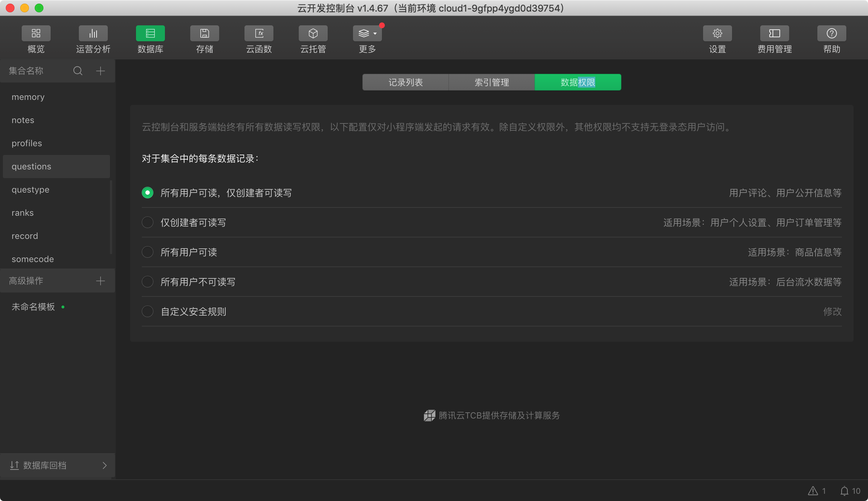Open 运营分析 analytics chart icon
868x501 pixels.
[x=93, y=33]
